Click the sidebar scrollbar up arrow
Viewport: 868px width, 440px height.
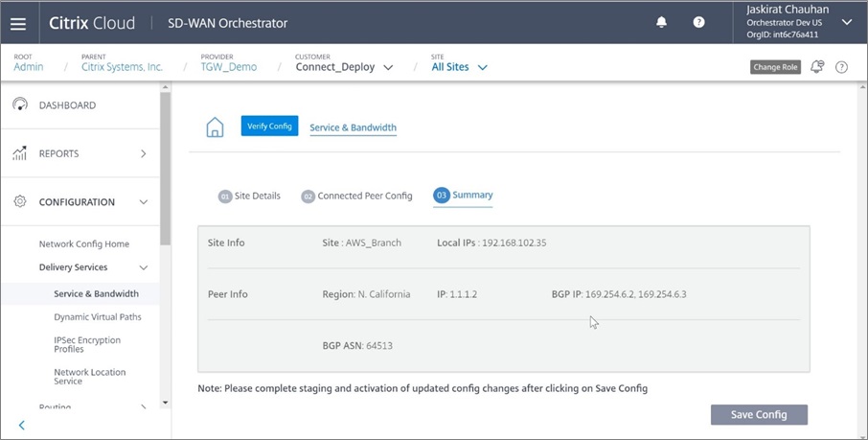tap(165, 87)
